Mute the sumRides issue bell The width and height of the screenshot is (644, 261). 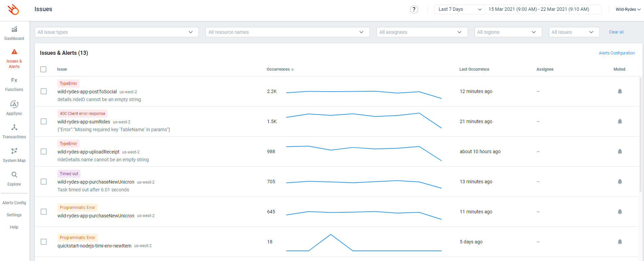pyautogui.click(x=620, y=121)
